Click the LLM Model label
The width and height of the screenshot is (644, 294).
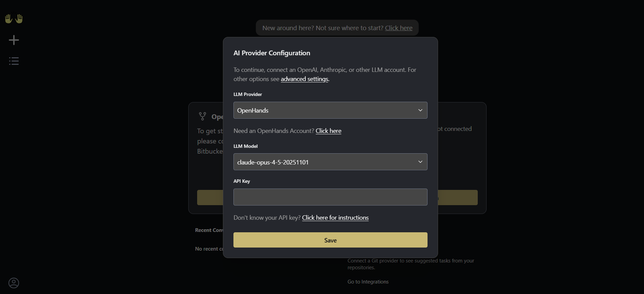246,146
